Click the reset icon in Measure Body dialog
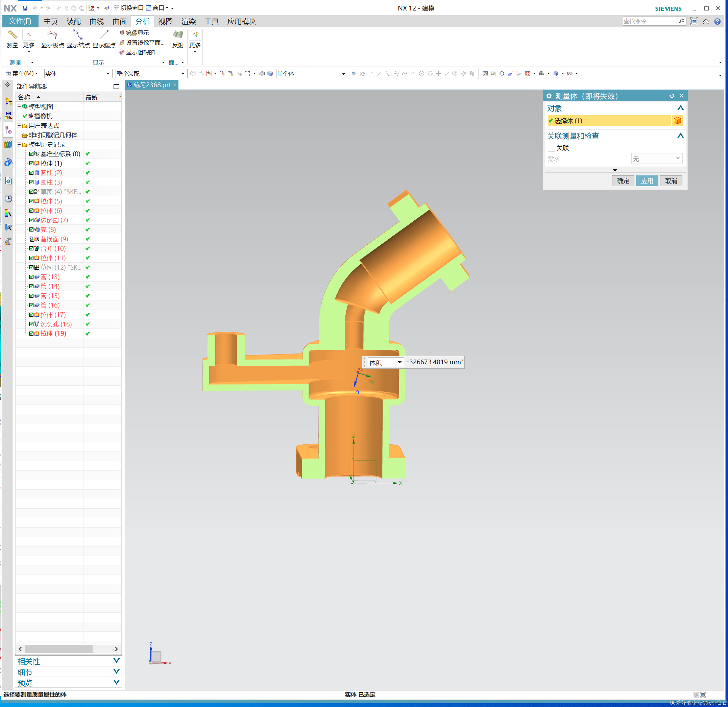 pos(672,96)
